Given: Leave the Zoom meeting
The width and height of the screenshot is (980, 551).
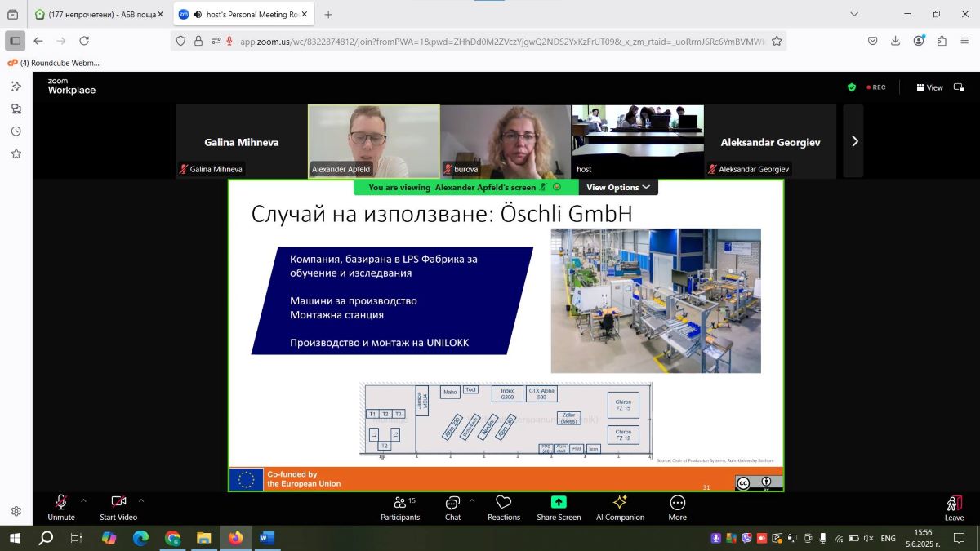Looking at the screenshot, I should click(954, 507).
